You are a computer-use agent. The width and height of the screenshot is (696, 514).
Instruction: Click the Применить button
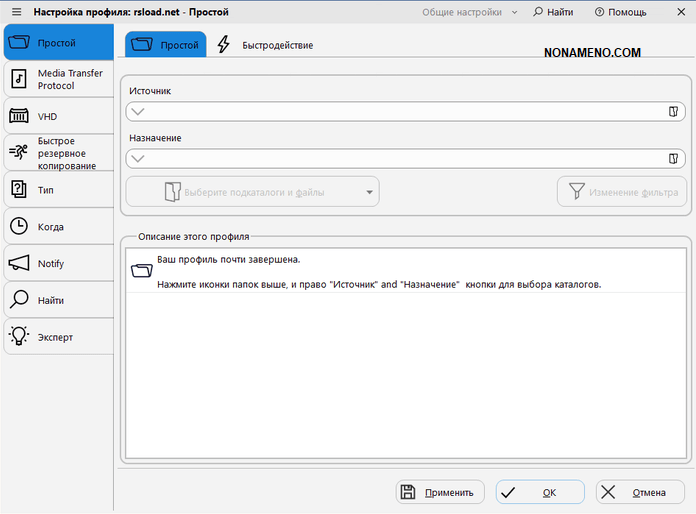pos(441,492)
